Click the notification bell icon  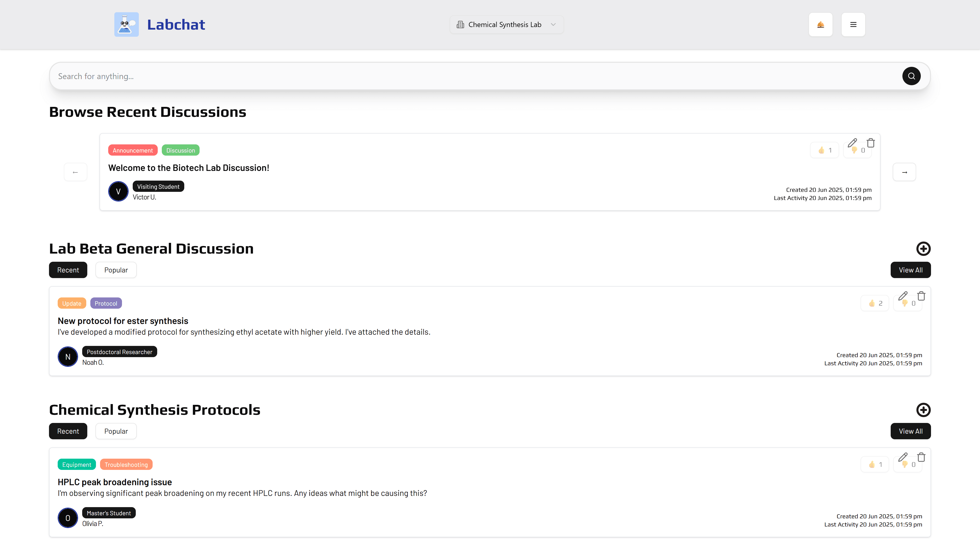(820, 25)
